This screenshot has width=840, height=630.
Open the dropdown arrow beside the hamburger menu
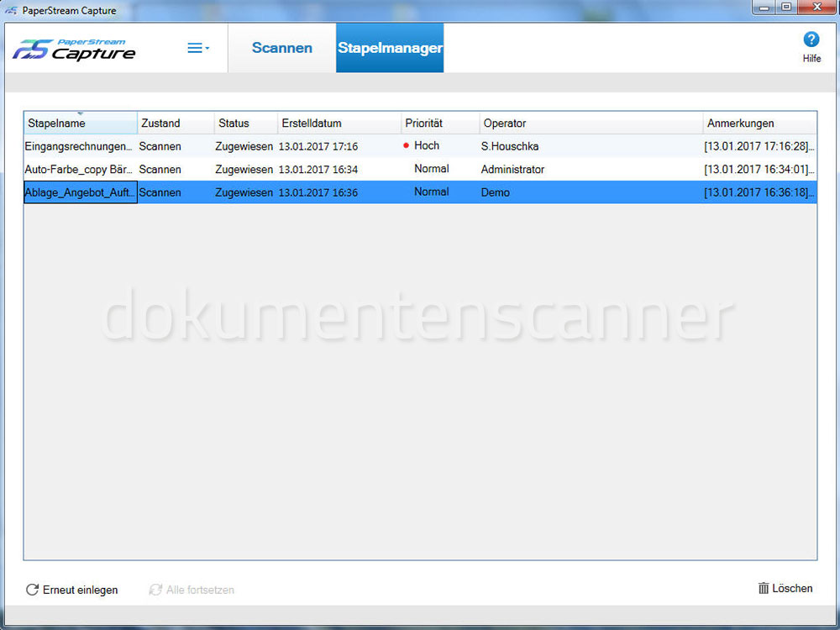208,48
